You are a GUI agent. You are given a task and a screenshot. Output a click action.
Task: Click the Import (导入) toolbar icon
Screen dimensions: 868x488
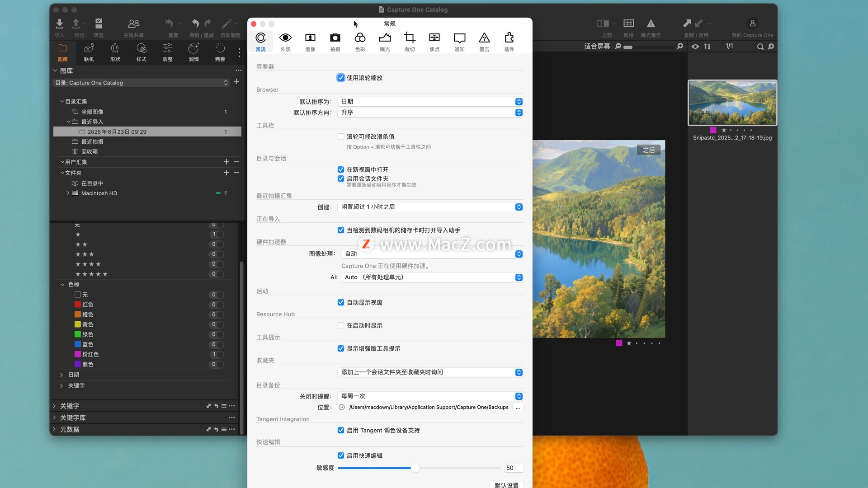click(59, 23)
